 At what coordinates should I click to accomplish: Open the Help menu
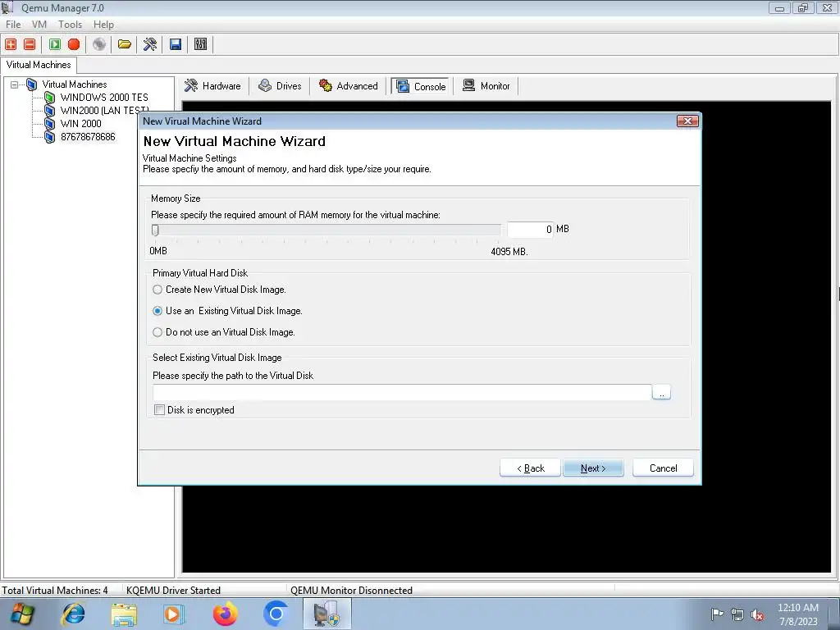103,25
